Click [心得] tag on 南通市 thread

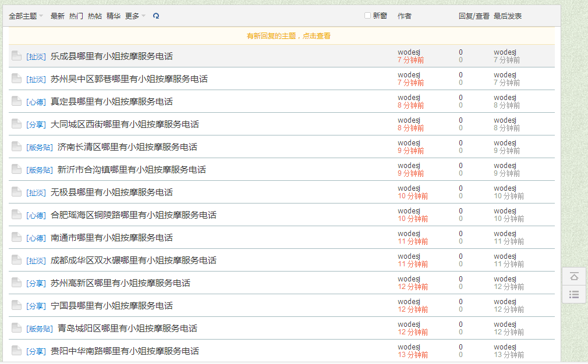pyautogui.click(x=36, y=238)
